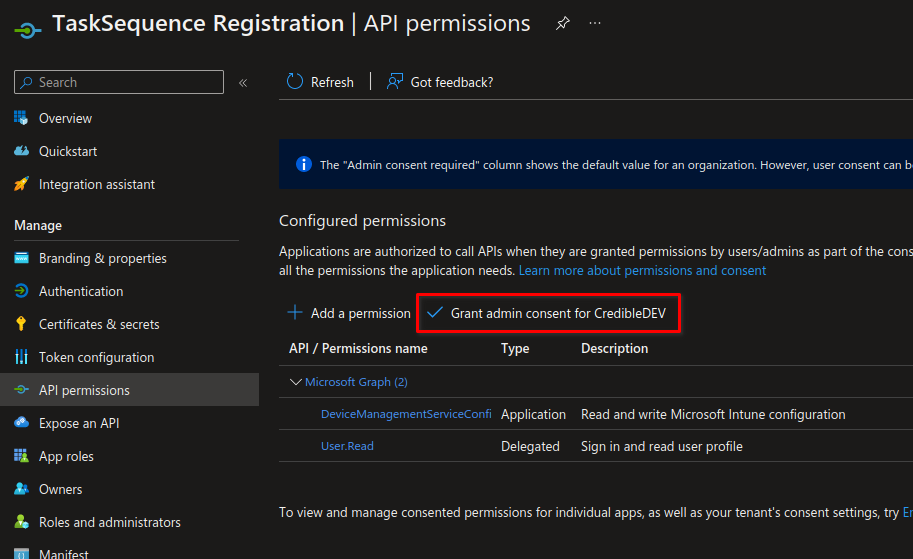The height and width of the screenshot is (559, 913).
Task: Click the blue info icon in banner
Action: (304, 164)
